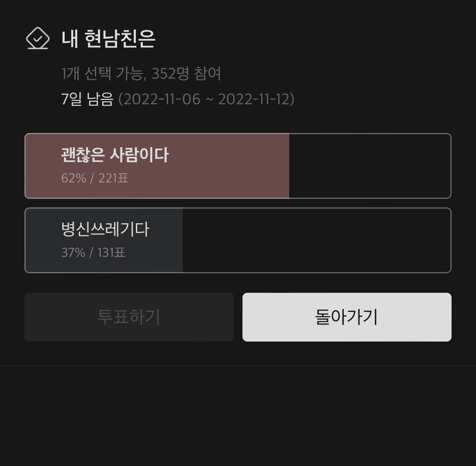Click the poll date range 2022-11-06 ~ 2022-11-12

point(206,99)
